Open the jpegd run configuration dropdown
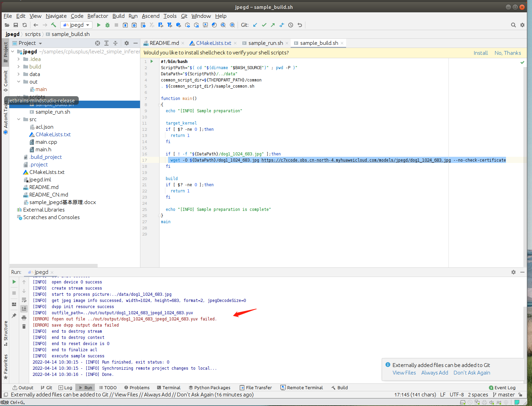Image resolution: width=532 pixels, height=406 pixels. 76,25
